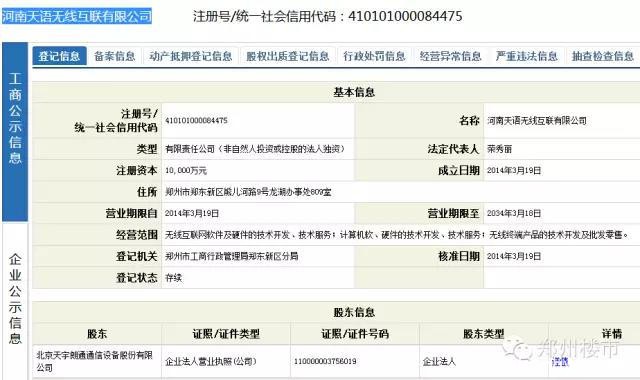
Task: Click the 证照/证件号码 column header
Action: pos(355,334)
